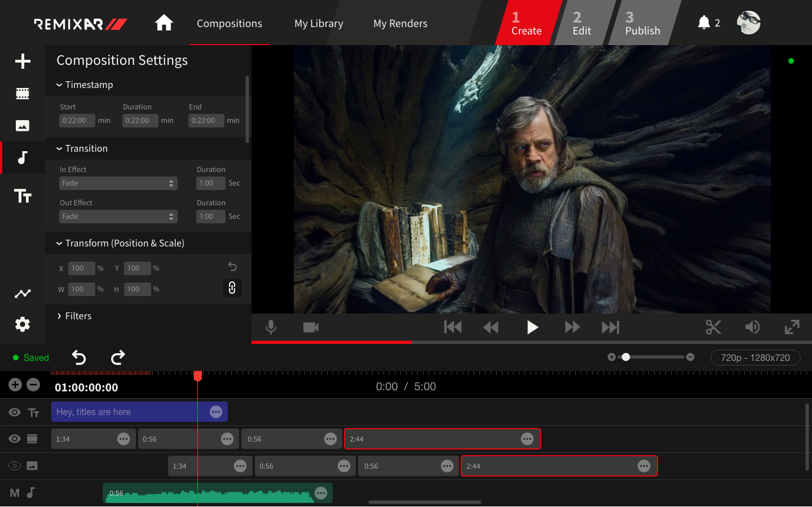The height and width of the screenshot is (507, 812).
Task: Open the settings gear in sidebar
Action: [x=23, y=324]
